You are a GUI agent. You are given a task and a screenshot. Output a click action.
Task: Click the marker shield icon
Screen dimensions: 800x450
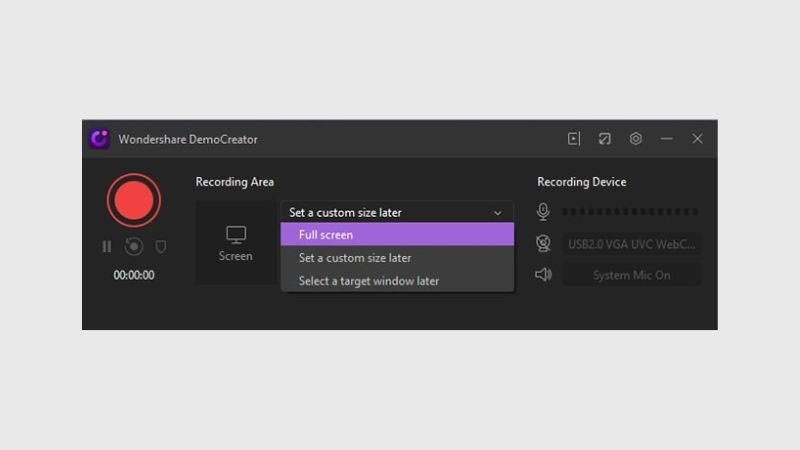point(160,246)
